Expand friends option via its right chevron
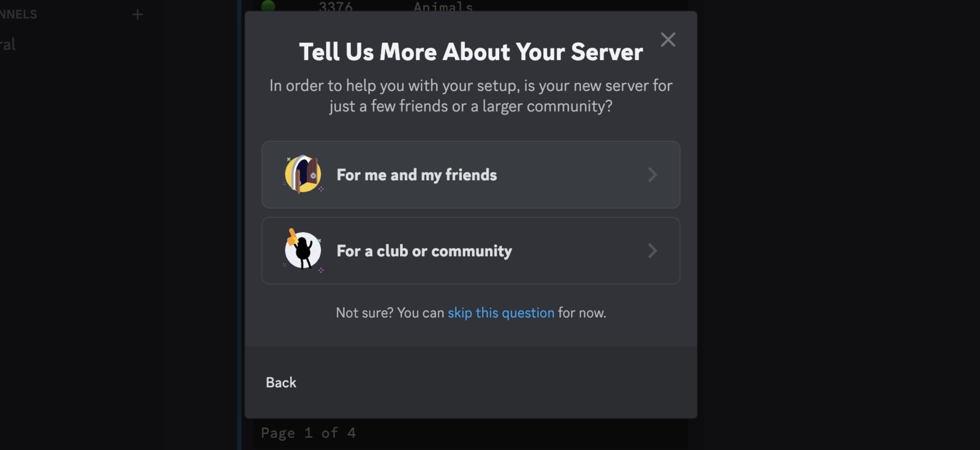This screenshot has width=980, height=450. coord(653,174)
